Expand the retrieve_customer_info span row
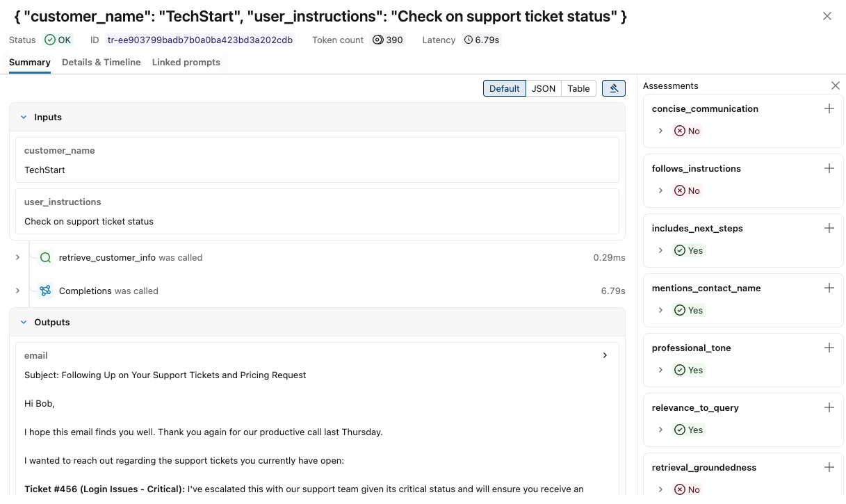Viewport: 846px width, 504px height. coord(17,257)
